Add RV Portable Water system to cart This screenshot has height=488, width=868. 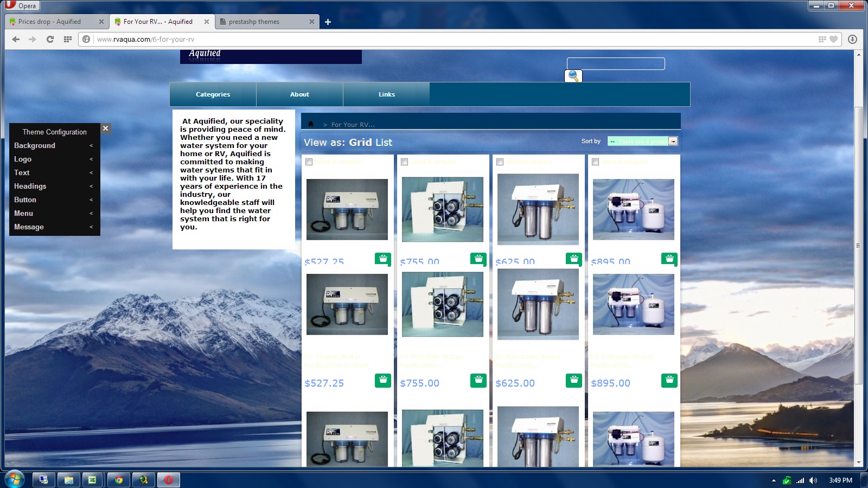tap(478, 380)
